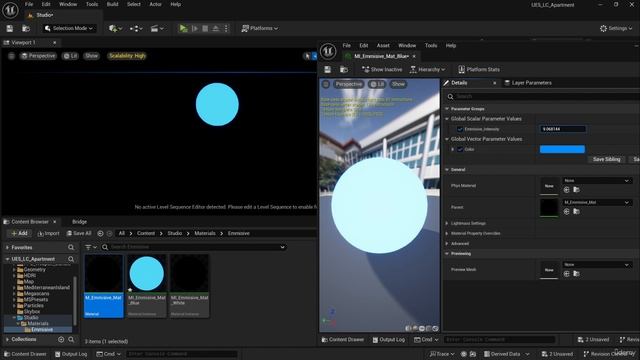The width and height of the screenshot is (640, 360).
Task: Click Save All in Content Browser
Action: (79, 233)
